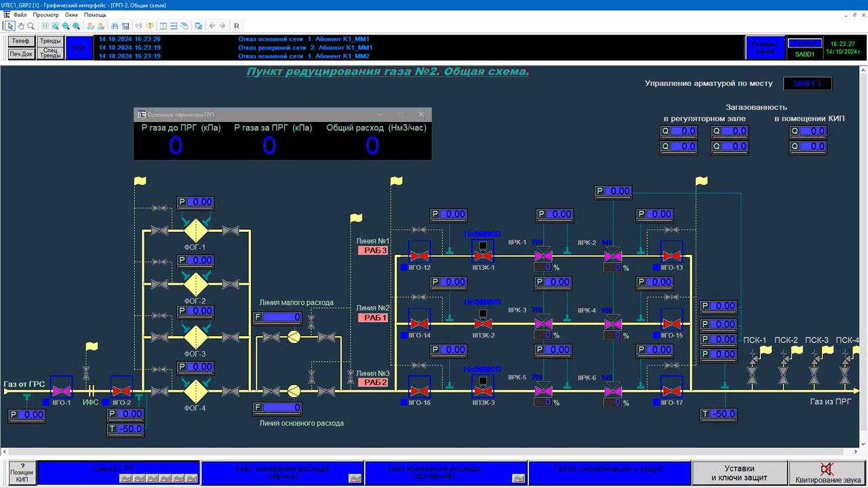This screenshot has width=868, height=488.
Task: Click the R button in the toolbar
Action: [237, 26]
